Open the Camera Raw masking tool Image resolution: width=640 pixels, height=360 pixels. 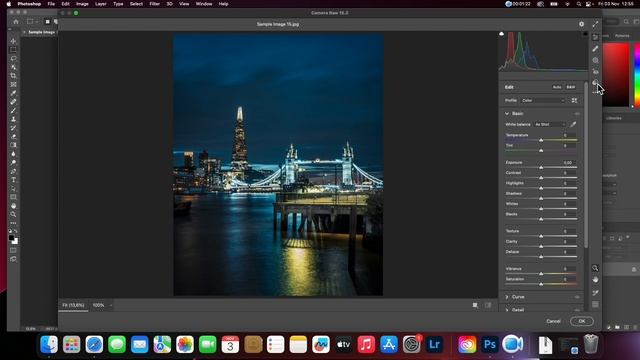click(595, 60)
